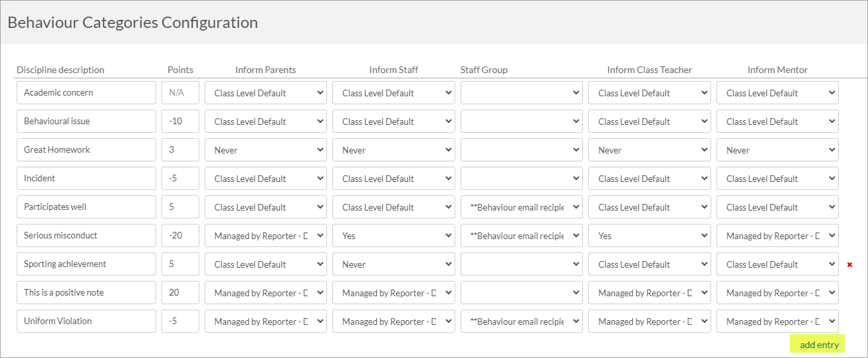Click the add entry link
This screenshot has width=868, height=358.
tap(819, 345)
